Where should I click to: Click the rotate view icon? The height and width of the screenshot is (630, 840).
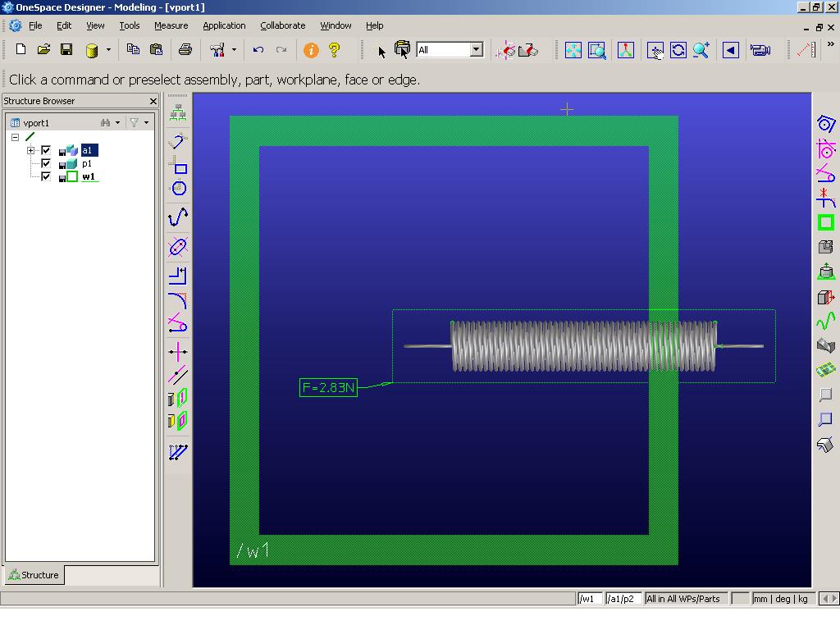click(x=678, y=50)
